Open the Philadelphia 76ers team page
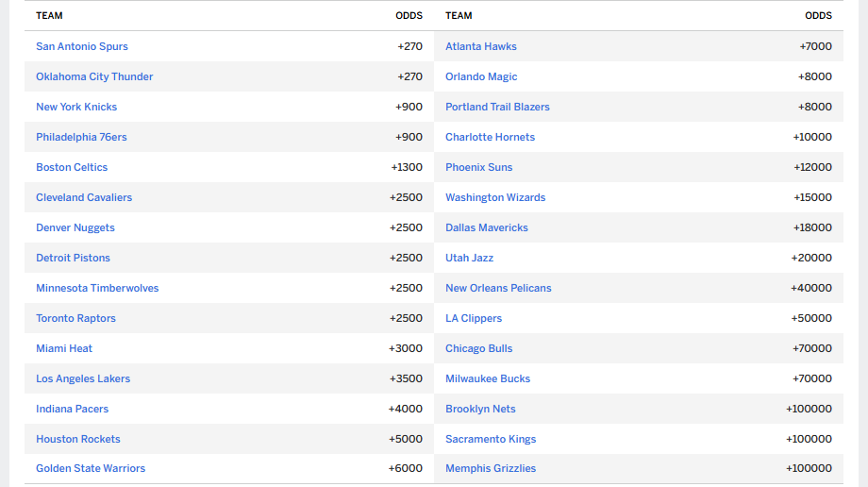The image size is (868, 487). pos(81,137)
